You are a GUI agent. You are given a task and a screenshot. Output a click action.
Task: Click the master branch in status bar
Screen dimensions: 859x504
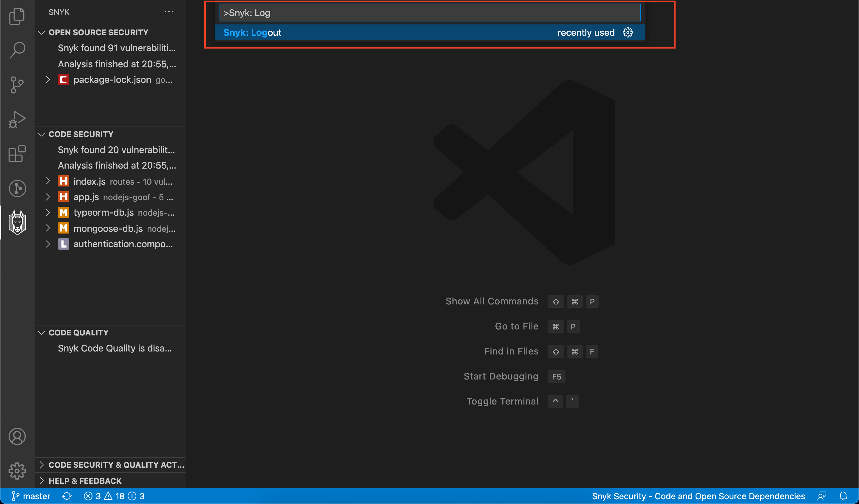[x=31, y=496]
